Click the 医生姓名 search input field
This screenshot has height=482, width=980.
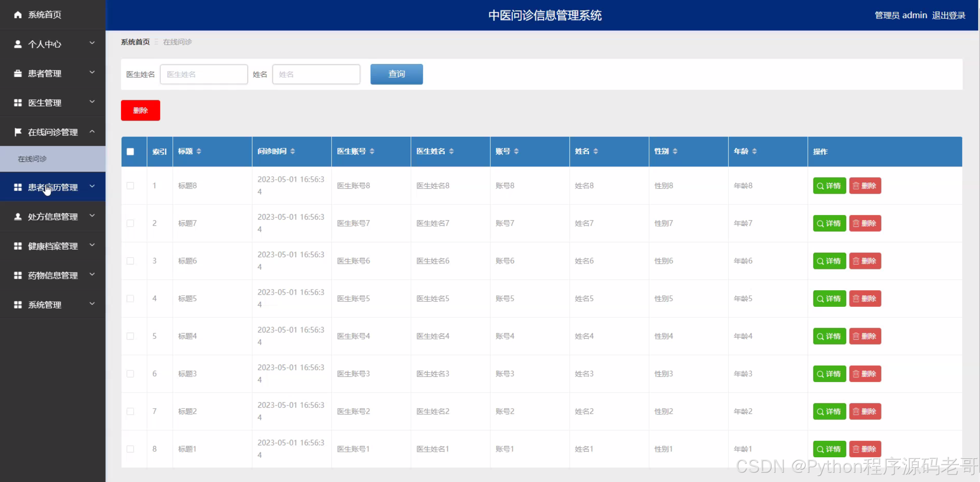[x=204, y=74]
